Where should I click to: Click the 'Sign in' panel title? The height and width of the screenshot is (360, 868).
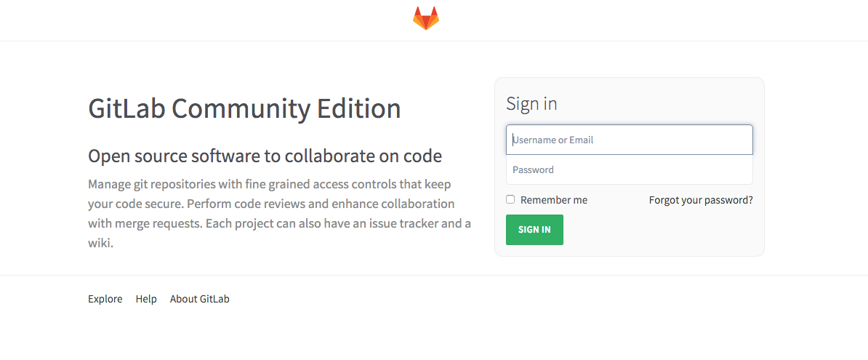(x=531, y=103)
